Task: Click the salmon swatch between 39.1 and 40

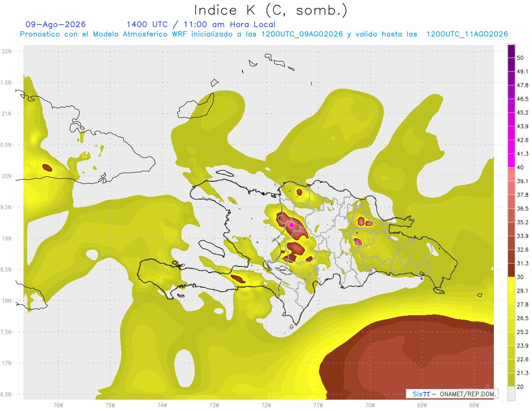Action: 511,174
